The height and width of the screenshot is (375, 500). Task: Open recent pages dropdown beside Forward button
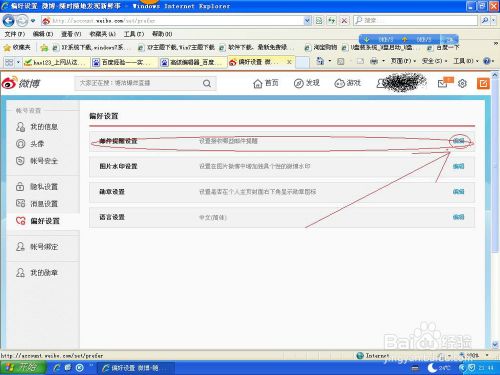click(x=33, y=21)
